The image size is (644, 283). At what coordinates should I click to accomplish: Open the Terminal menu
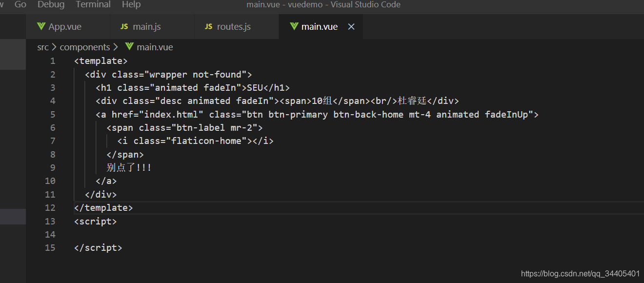click(x=93, y=4)
